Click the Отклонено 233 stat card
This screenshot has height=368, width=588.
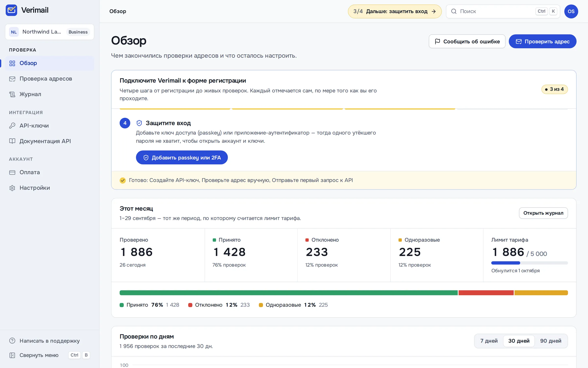[x=344, y=255]
